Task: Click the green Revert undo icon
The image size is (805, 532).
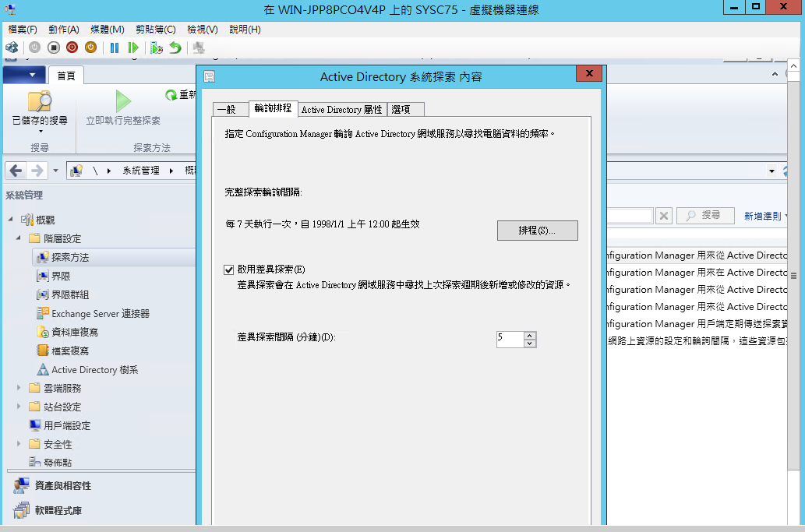Action: pos(175,48)
